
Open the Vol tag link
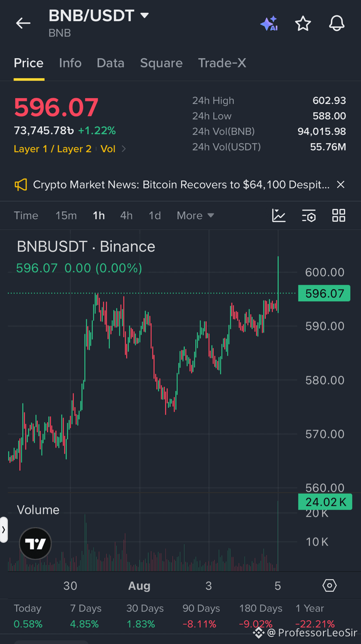(x=108, y=149)
